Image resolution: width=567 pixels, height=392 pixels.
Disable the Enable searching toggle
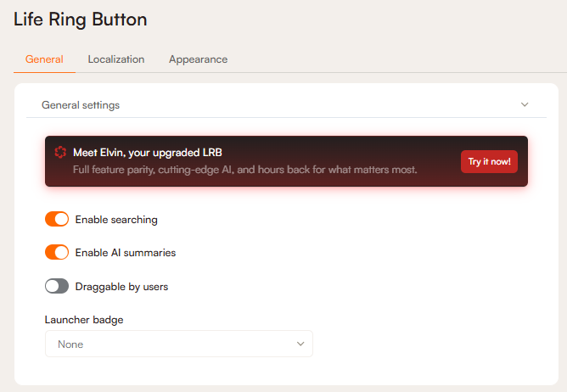[x=57, y=220]
